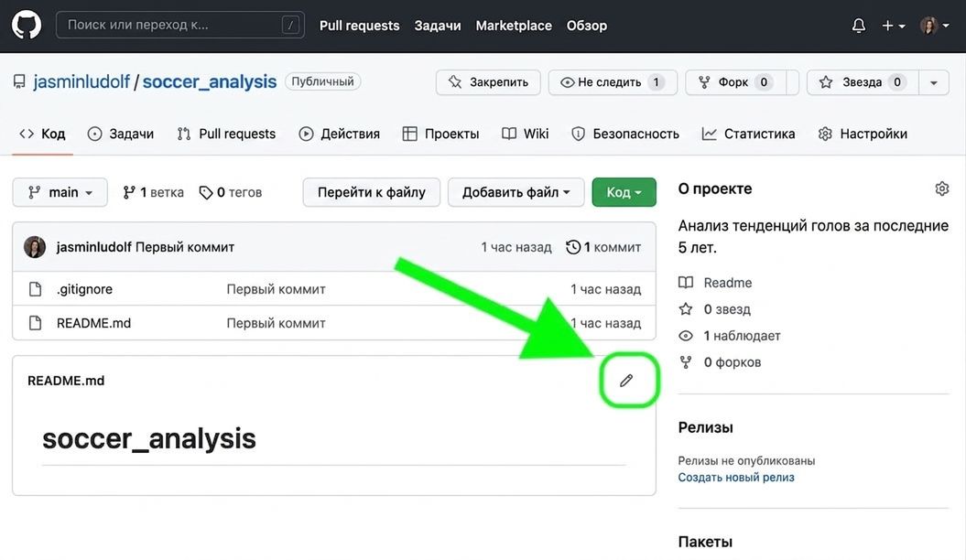The width and height of the screenshot is (966, 560).
Task: Open the jasminludolf owner link
Action: (x=81, y=81)
